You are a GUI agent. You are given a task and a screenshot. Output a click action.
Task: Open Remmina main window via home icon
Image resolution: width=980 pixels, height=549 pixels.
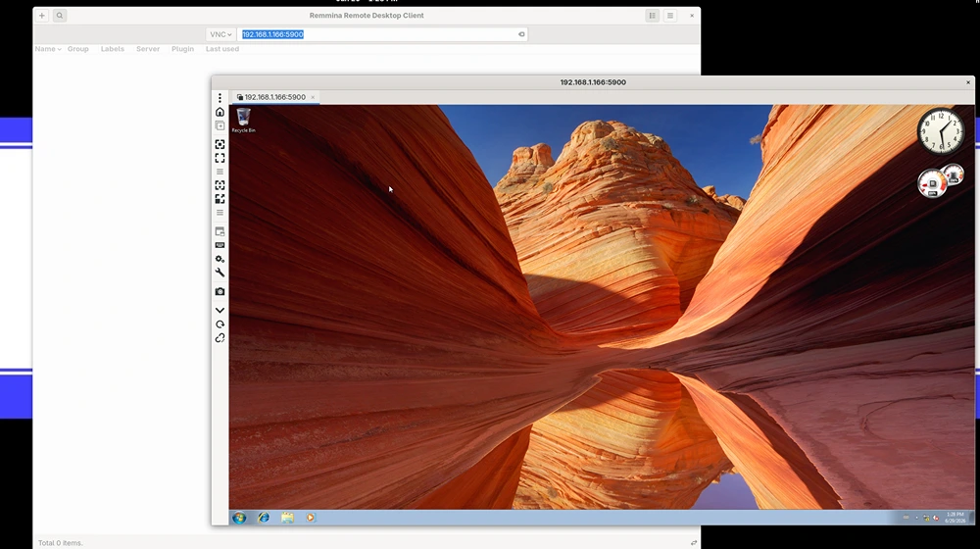220,112
